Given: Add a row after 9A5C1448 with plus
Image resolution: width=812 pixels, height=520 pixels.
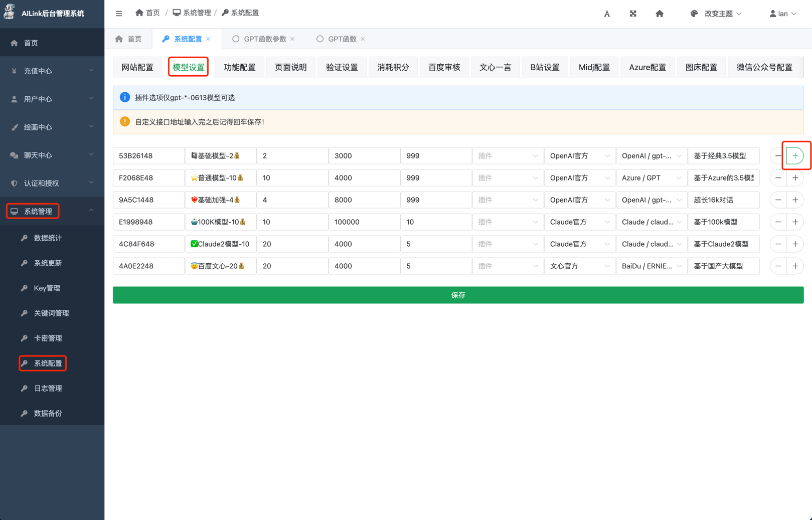Looking at the screenshot, I should point(795,200).
